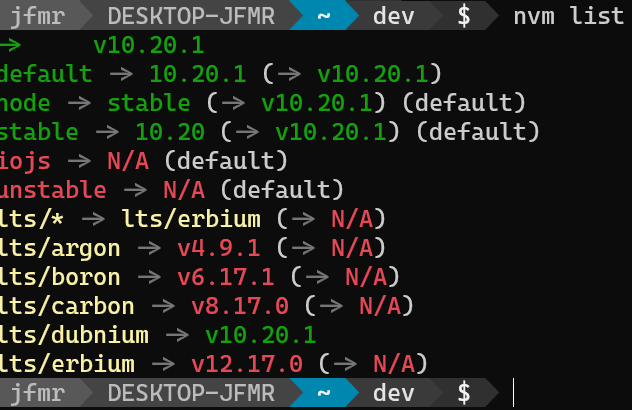Select the 'default' alias name

46,74
